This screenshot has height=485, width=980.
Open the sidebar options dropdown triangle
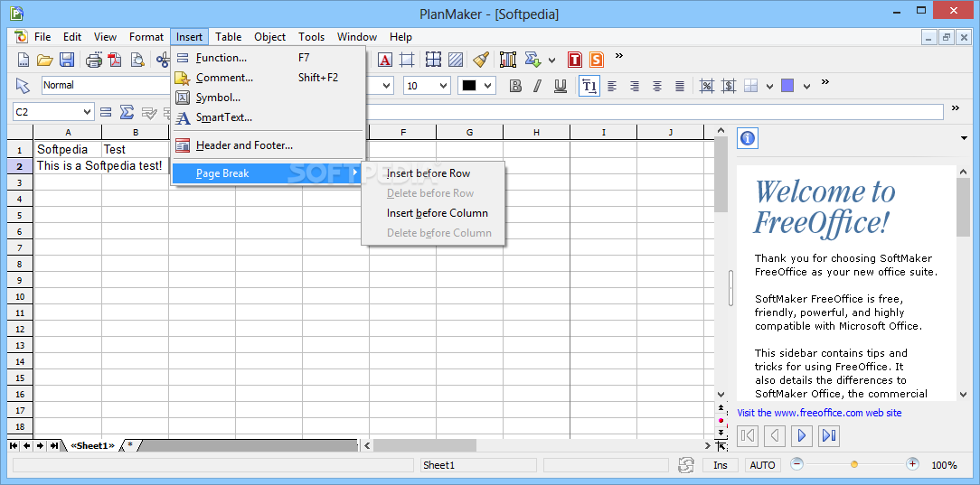(x=965, y=138)
